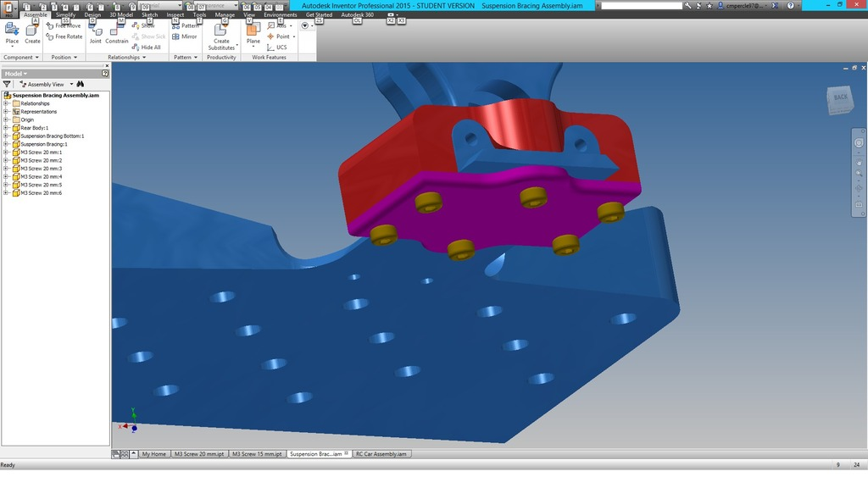Switch to the Simplify ribbon tab
Screen dimensions: 868x488
(65, 15)
